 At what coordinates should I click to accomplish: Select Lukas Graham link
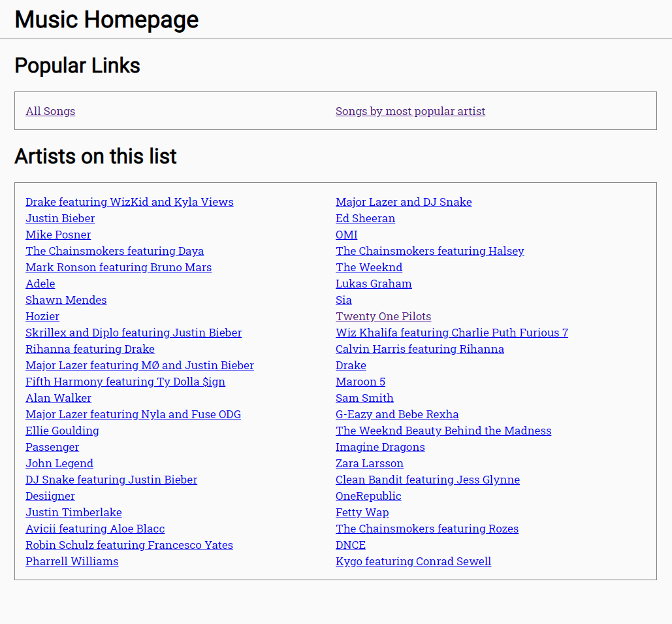tap(374, 284)
